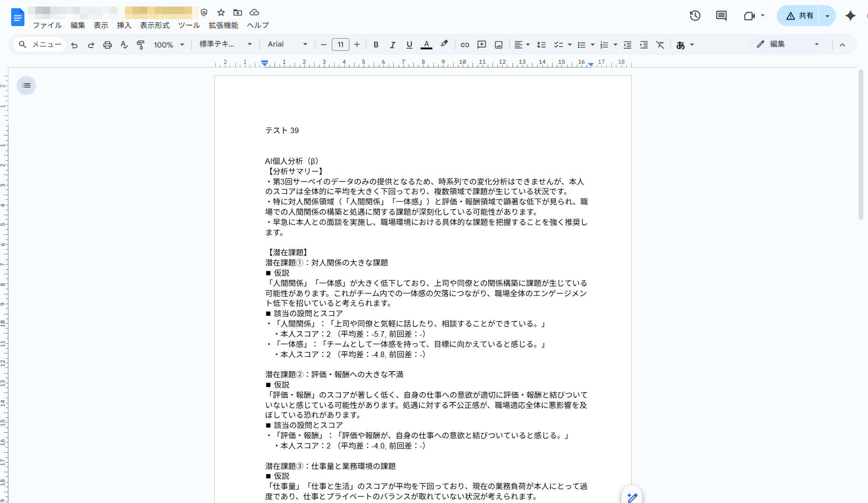The width and height of the screenshot is (868, 503).
Task: Collapse the toolbar menus chevron
Action: coord(842,45)
